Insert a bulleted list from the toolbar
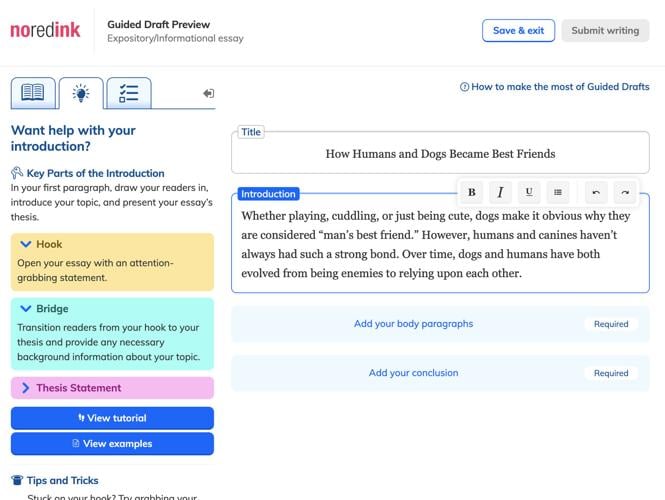Screen dimensions: 665x500 coord(558,193)
